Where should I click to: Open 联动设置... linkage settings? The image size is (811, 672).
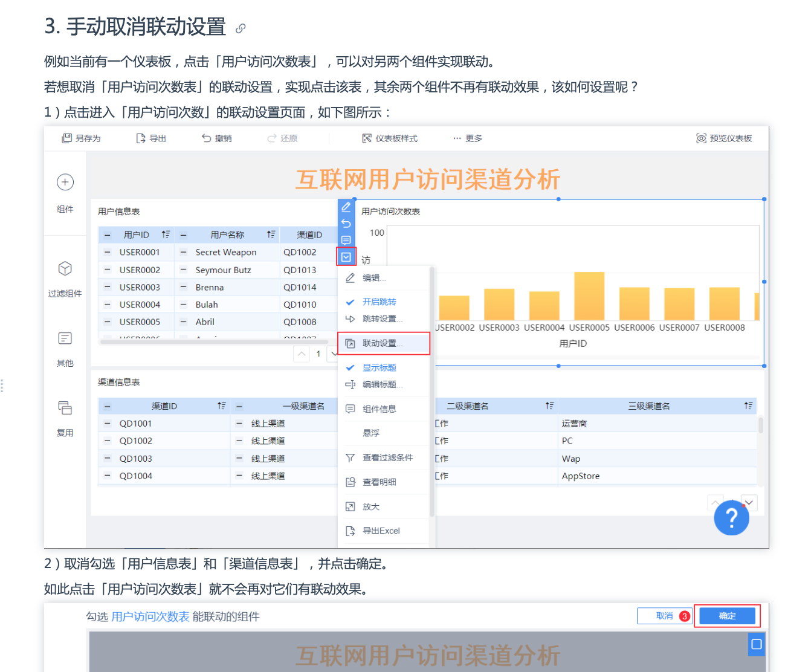coord(384,343)
